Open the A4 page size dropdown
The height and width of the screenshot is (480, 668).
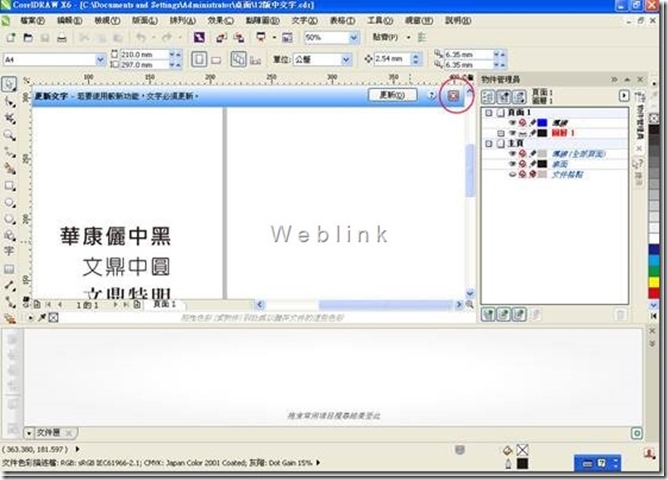(x=101, y=60)
